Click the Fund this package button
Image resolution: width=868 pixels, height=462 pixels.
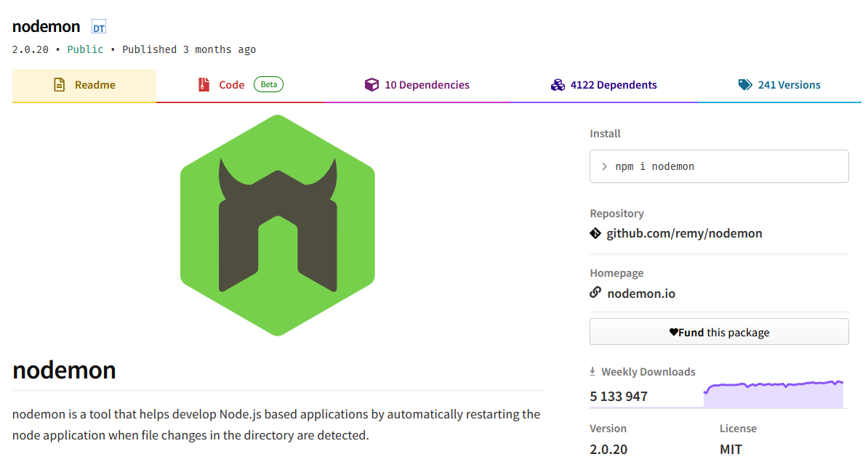pyautogui.click(x=718, y=332)
